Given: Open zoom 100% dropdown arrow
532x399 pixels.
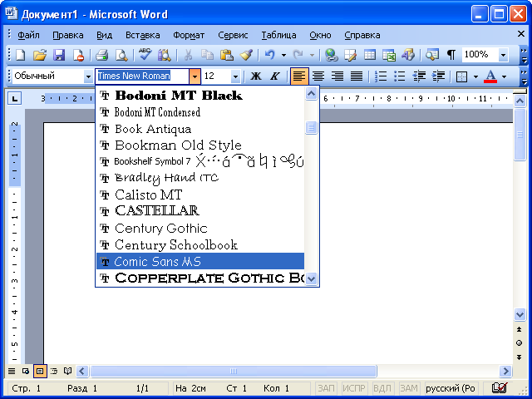Looking at the screenshot, I should coord(503,55).
